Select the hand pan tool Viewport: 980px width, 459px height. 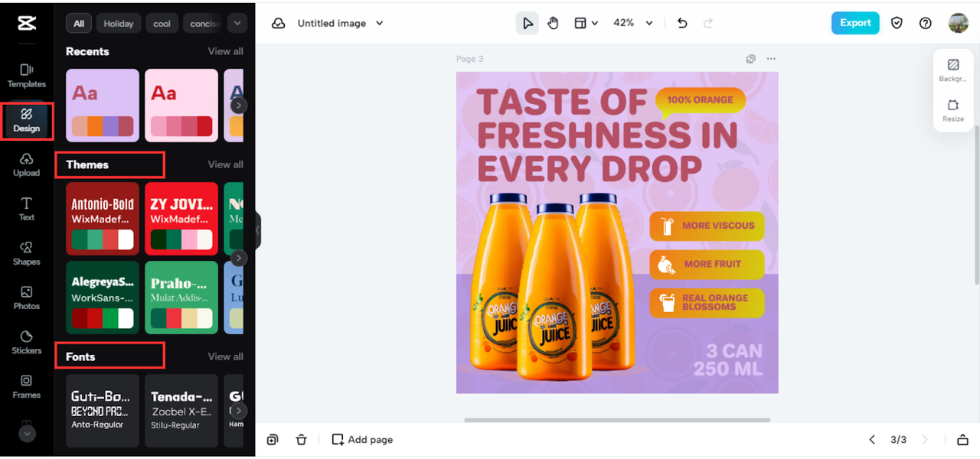tap(554, 23)
